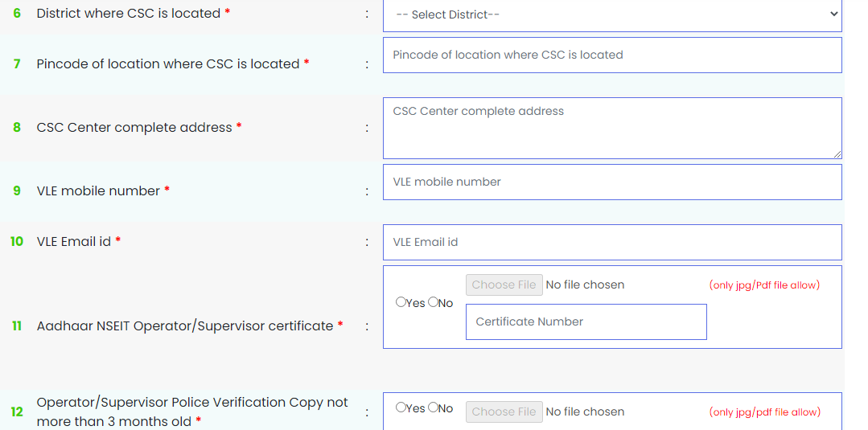Focus the Certificate Number input field

pyautogui.click(x=586, y=321)
